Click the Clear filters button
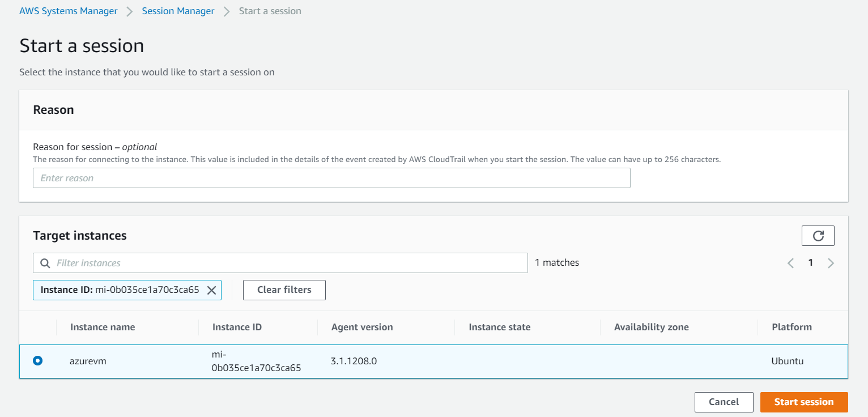 point(284,290)
